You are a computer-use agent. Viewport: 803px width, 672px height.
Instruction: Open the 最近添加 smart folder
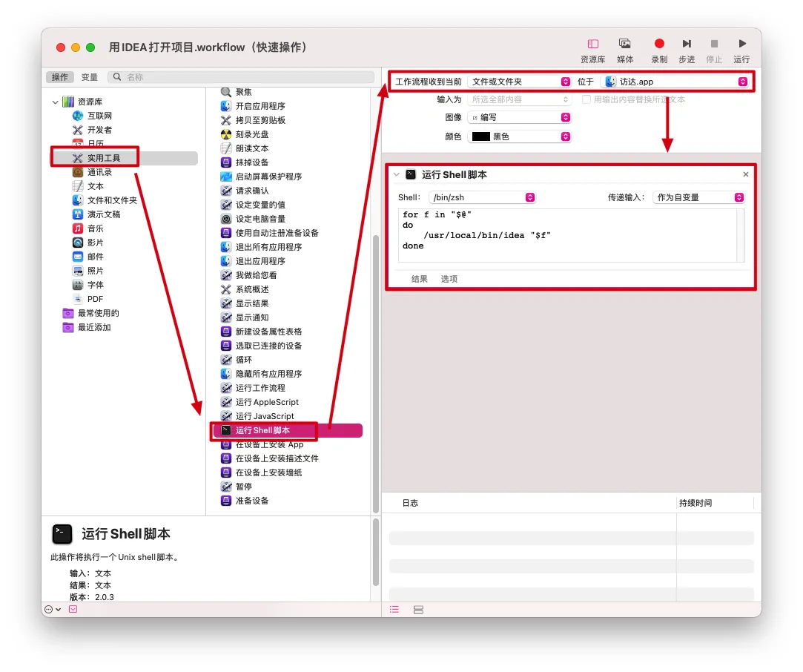pyautogui.click(x=93, y=327)
